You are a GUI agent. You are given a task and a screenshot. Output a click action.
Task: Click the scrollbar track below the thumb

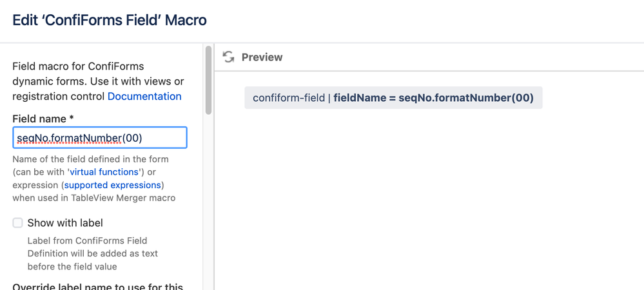(x=208, y=201)
